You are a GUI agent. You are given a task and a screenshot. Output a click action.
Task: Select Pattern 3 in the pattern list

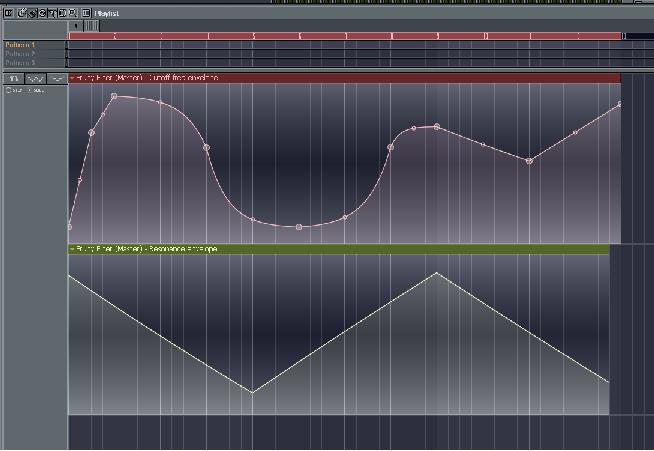[x=20, y=63]
